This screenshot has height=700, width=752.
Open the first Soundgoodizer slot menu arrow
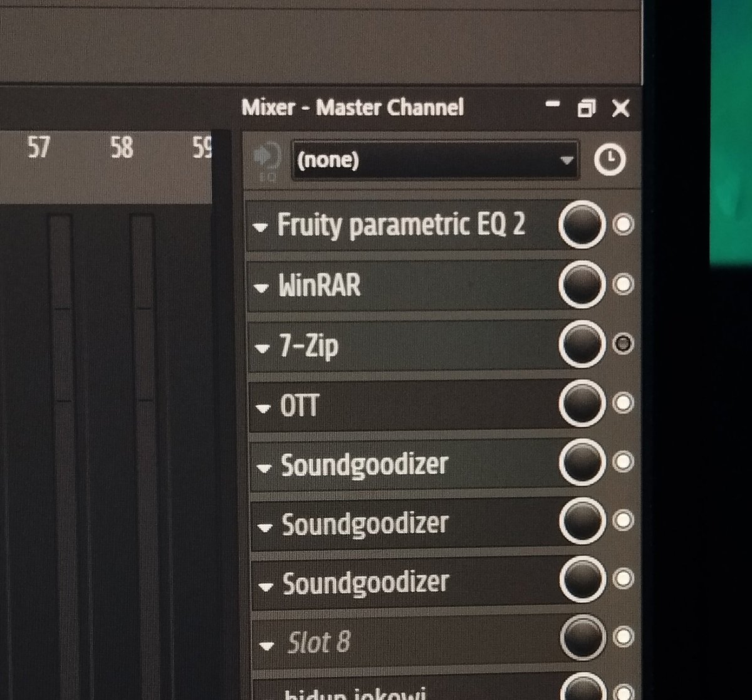pyautogui.click(x=264, y=468)
